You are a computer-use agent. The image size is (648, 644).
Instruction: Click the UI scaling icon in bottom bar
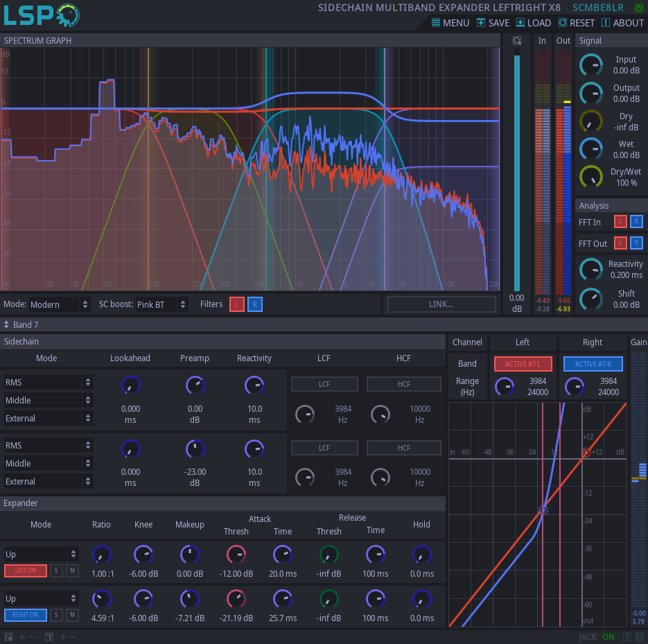(x=8, y=637)
